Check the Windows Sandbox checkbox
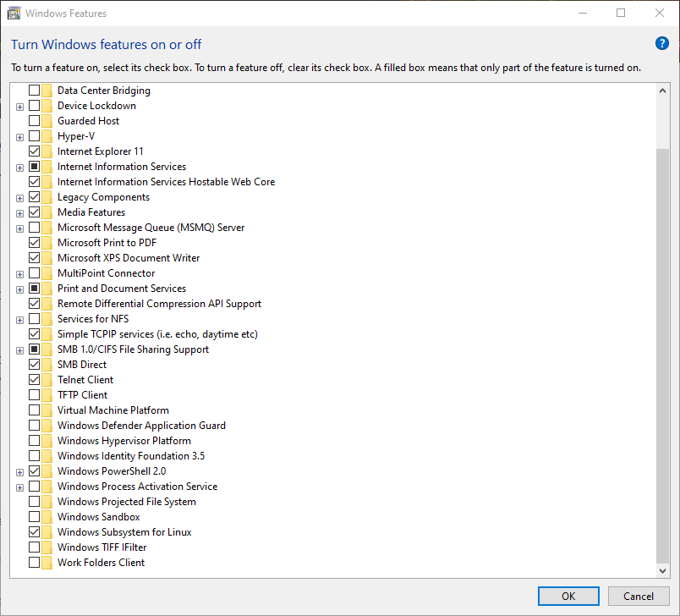The image size is (680, 616). tap(35, 517)
